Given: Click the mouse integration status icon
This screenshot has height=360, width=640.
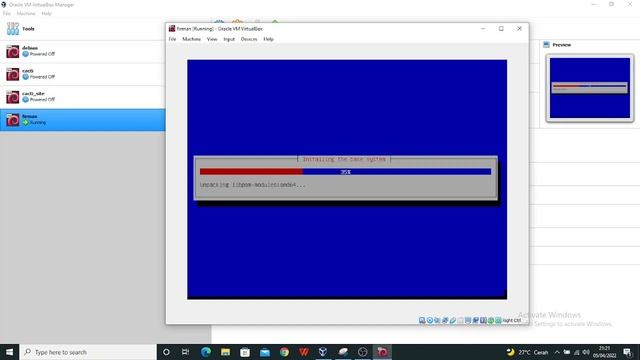Looking at the screenshot, I should (491, 320).
